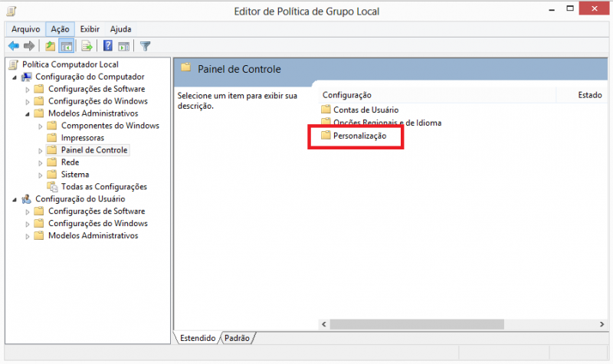Collapse the Configuração do Usuário node
This screenshot has width=613, height=364.
click(15, 199)
